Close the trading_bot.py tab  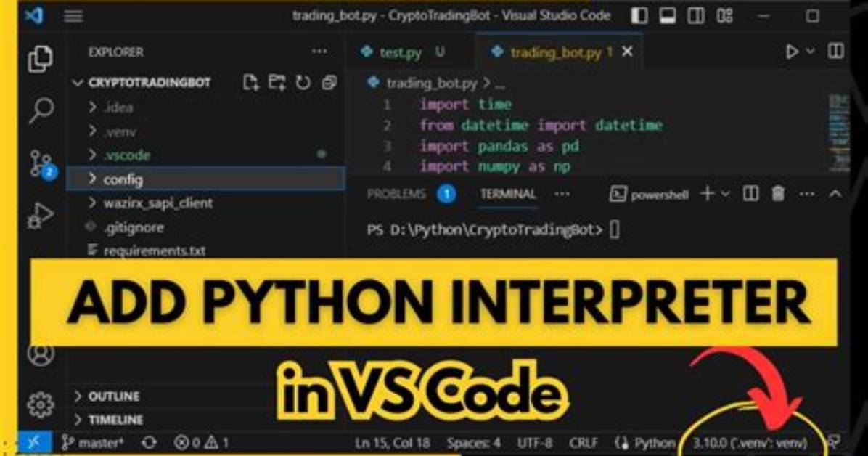pos(626,52)
